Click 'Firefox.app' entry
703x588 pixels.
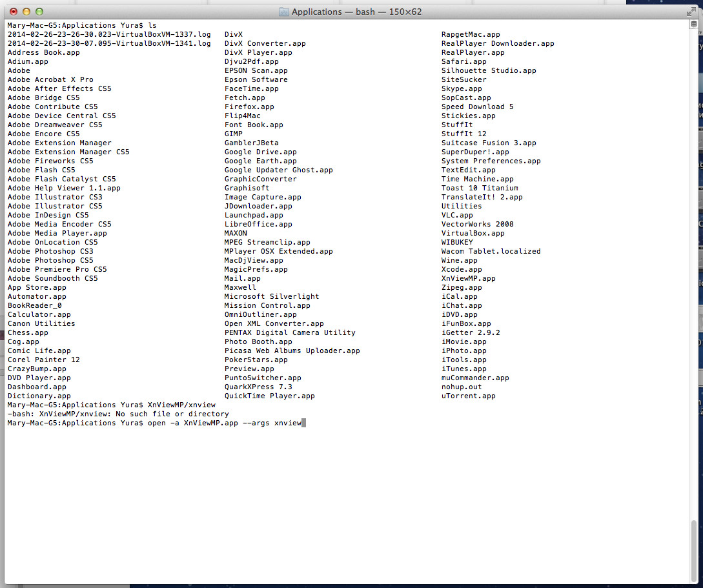tap(249, 106)
